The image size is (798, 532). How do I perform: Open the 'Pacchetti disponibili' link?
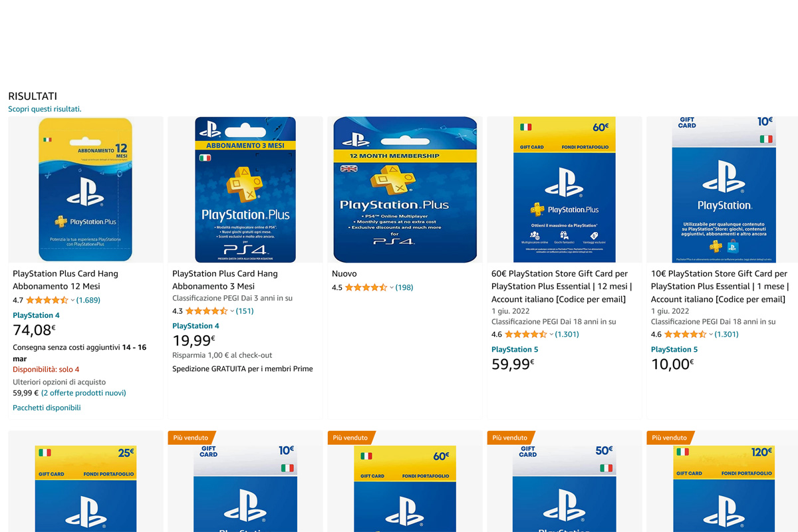tap(47, 408)
